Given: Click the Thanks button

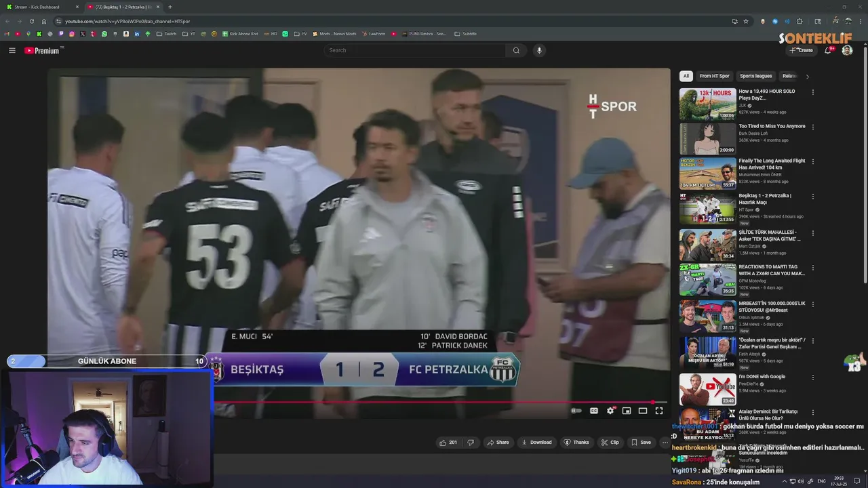Looking at the screenshot, I should point(576,443).
